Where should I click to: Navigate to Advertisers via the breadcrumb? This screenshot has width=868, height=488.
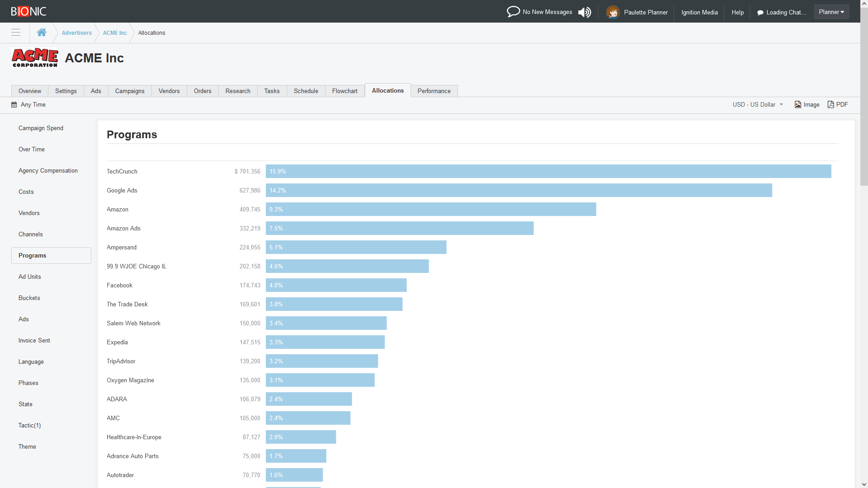tap(76, 33)
